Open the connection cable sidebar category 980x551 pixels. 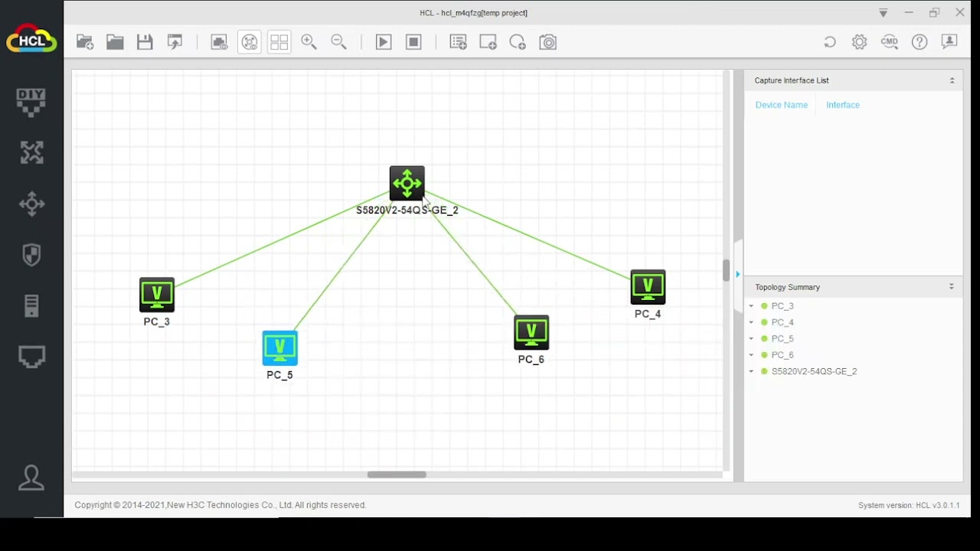(x=31, y=357)
